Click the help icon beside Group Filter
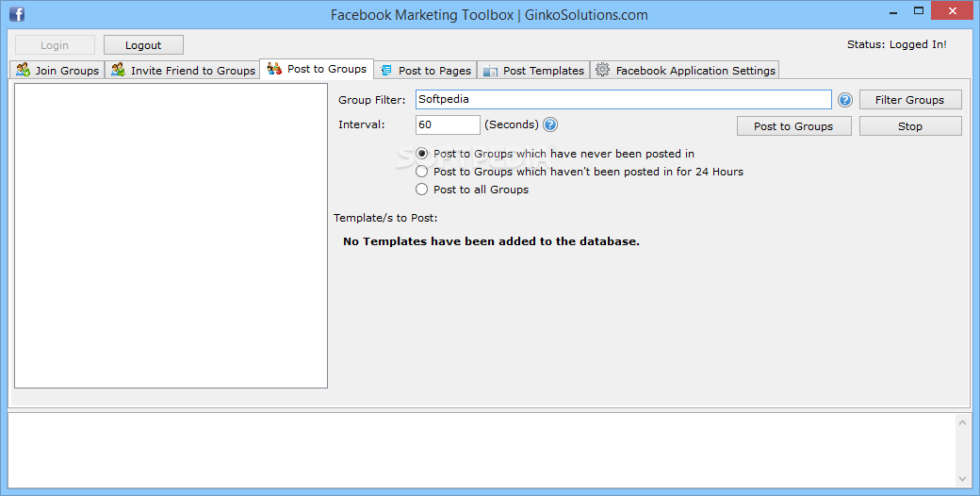Viewport: 980px width, 496px height. point(845,100)
